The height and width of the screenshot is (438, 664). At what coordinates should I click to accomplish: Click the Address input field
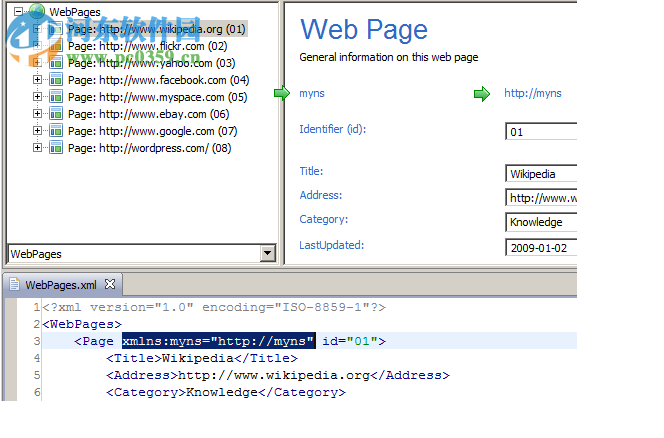tap(541, 198)
